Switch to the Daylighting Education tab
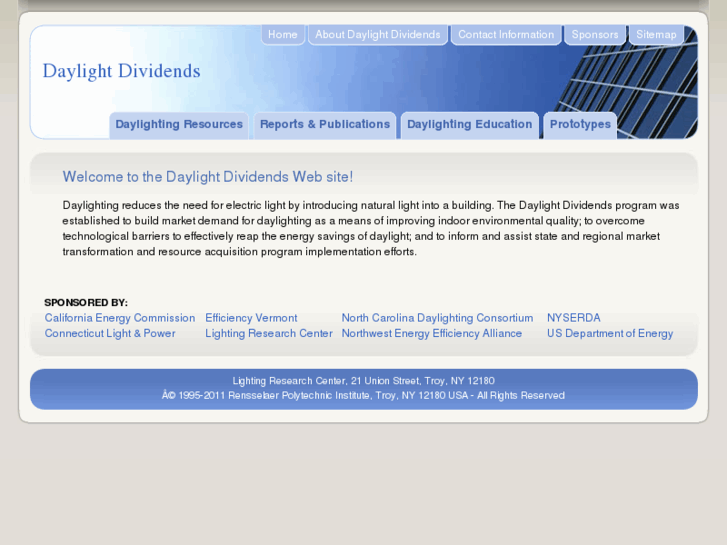 tap(470, 125)
